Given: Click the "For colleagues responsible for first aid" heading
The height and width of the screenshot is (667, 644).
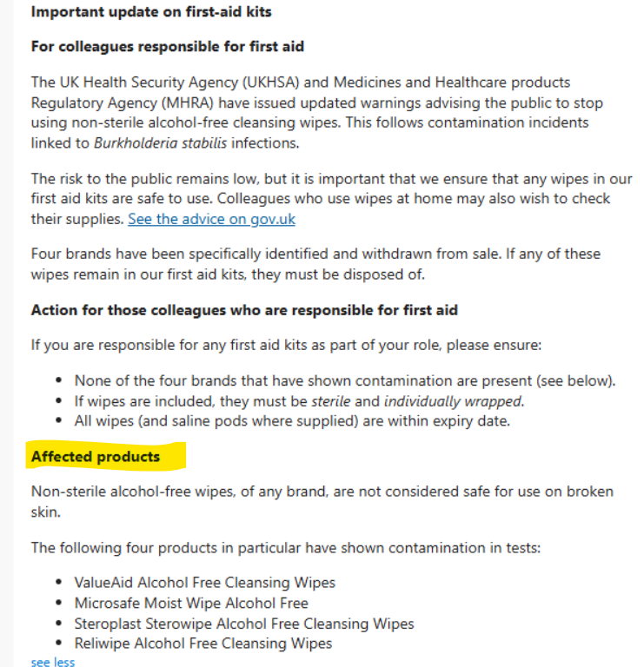Looking at the screenshot, I should pos(168,46).
